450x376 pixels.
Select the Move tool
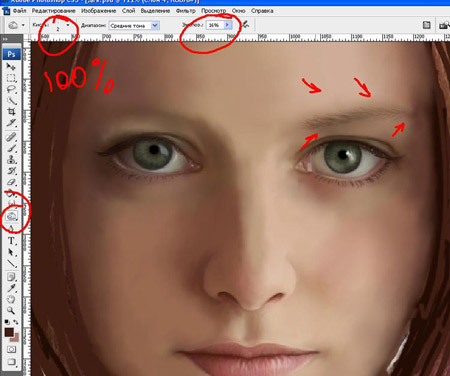11,67
